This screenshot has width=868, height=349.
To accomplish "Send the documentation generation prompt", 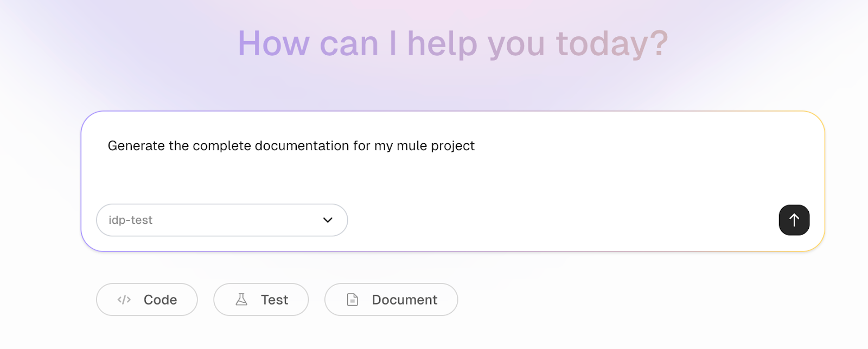I will pos(794,220).
